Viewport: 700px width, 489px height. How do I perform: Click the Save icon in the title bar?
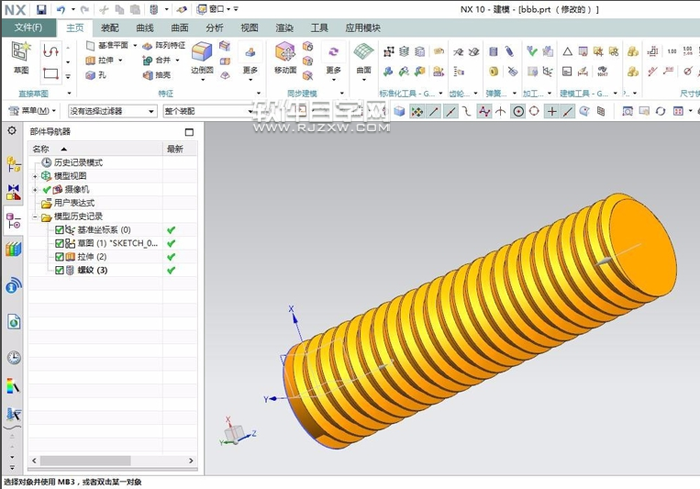[41, 9]
